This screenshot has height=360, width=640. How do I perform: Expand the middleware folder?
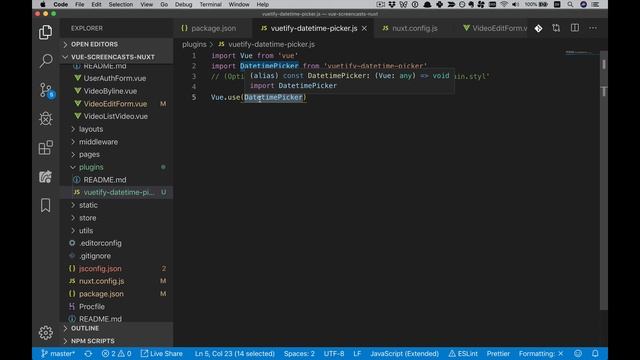tap(116, 142)
